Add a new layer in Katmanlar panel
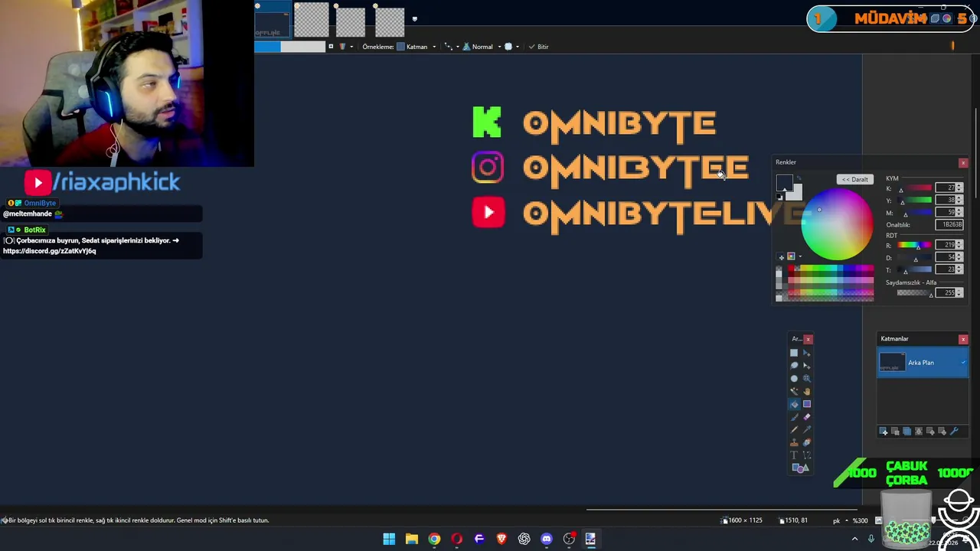This screenshot has width=980, height=551. [884, 432]
